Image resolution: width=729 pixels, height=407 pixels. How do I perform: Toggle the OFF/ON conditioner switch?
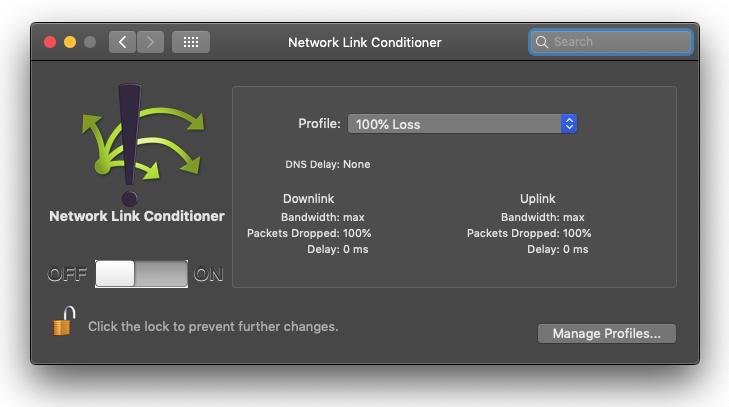click(x=141, y=274)
